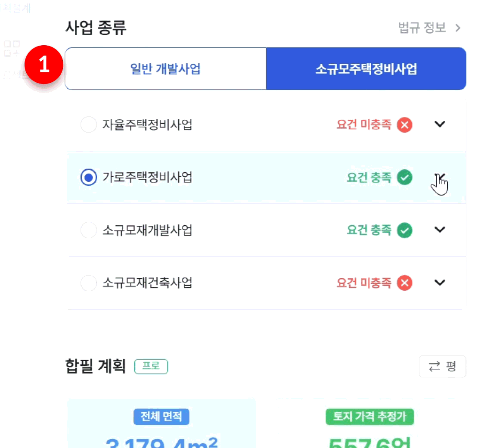Expand the 자율주택정비사업 details chevron
This screenshot has height=448, width=478.
click(440, 124)
